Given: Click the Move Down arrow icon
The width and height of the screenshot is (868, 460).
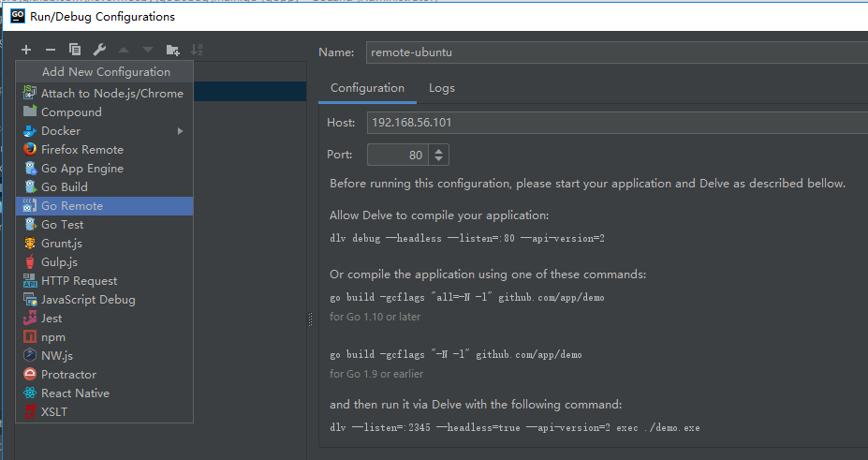Looking at the screenshot, I should pos(148,50).
